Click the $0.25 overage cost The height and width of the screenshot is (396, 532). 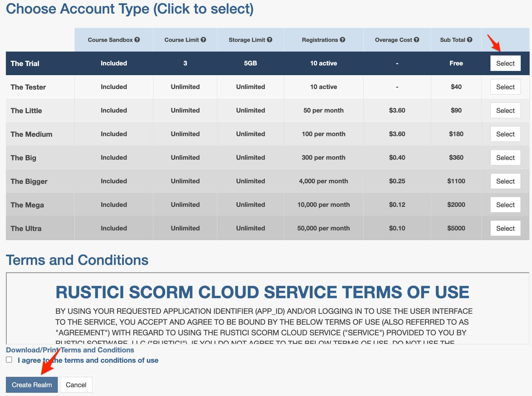point(397,181)
